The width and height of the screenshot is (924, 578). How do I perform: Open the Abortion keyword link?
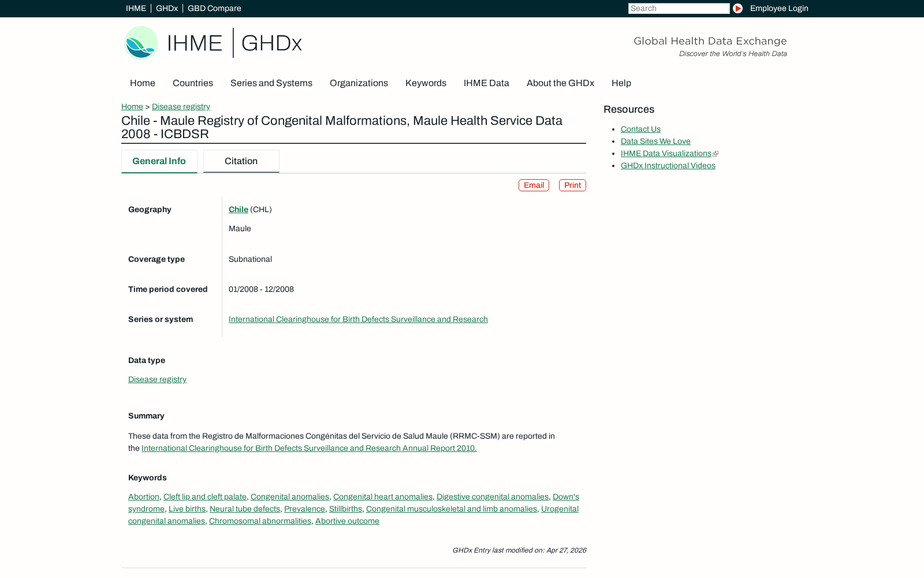pyautogui.click(x=144, y=497)
